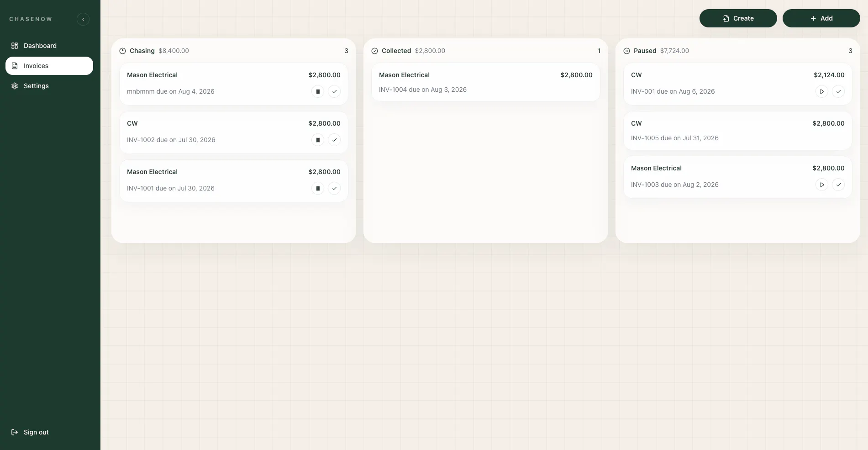The image size is (868, 450).
Task: Resume chasing invoice INV-001
Action: click(x=822, y=91)
